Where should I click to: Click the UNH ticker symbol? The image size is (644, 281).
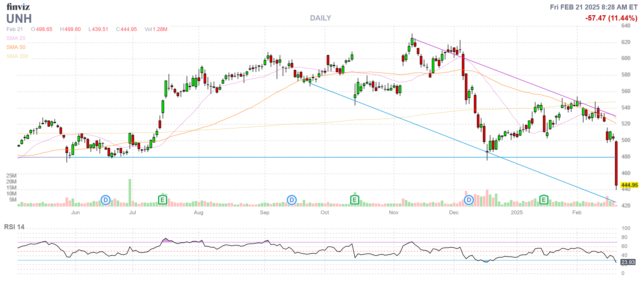tap(19, 19)
